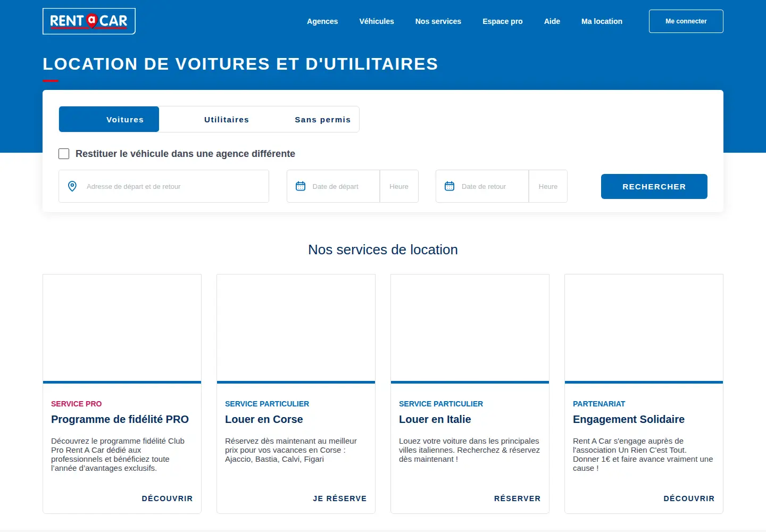Open the Engagement Solidaire card title
Screen dimensions: 766x532
coord(629,419)
